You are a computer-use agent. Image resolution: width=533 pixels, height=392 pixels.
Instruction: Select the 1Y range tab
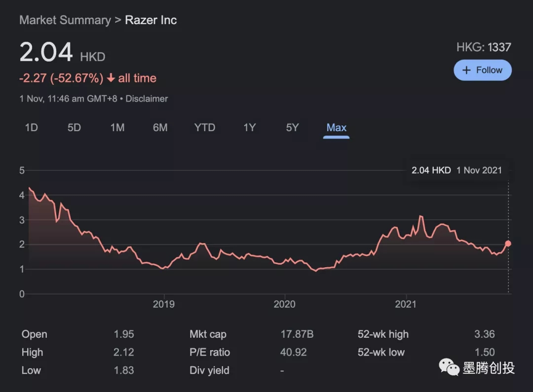point(249,128)
